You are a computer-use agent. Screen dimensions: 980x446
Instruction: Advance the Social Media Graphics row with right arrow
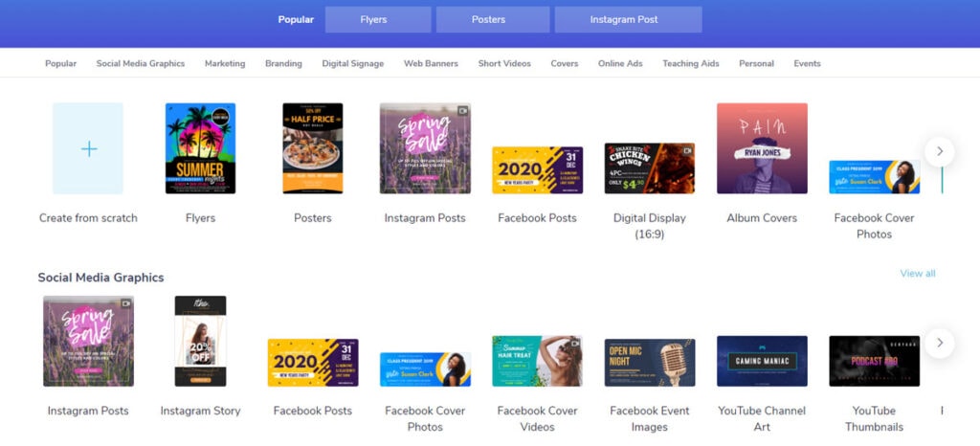click(x=940, y=344)
